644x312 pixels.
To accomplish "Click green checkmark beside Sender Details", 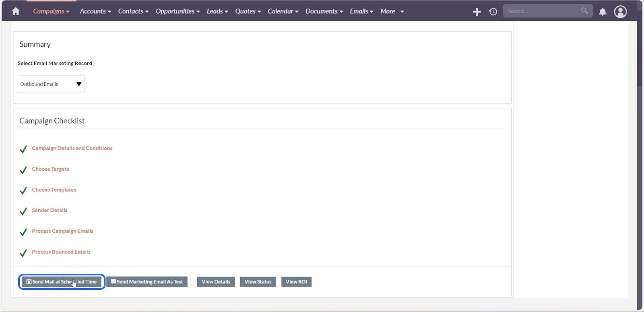I will [23, 211].
